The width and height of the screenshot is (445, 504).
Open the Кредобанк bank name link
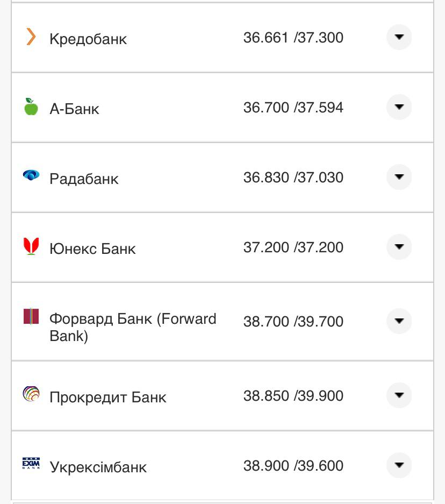(88, 39)
